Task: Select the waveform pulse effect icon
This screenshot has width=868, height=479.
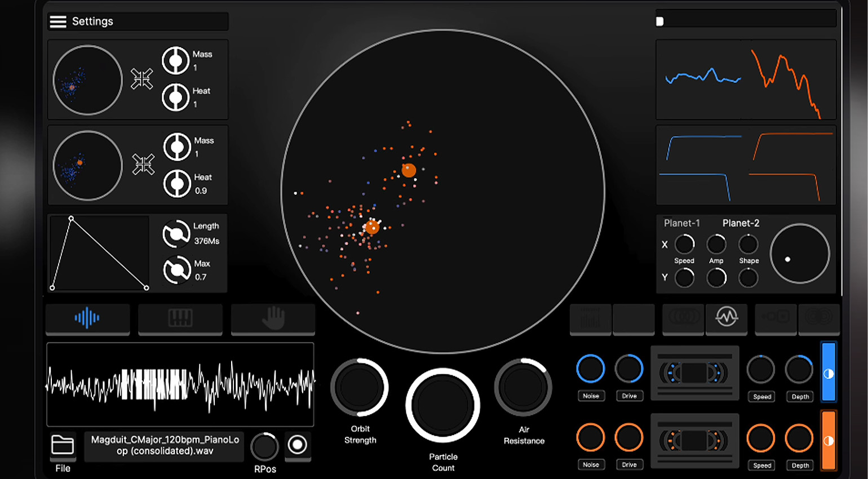Action: click(727, 317)
